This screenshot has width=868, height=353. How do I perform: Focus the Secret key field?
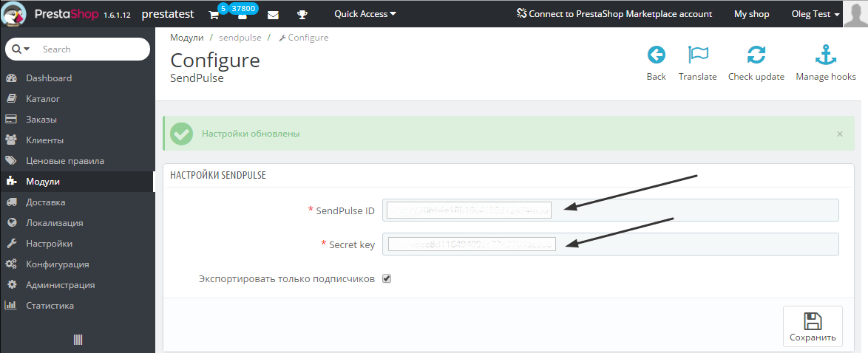click(x=611, y=244)
